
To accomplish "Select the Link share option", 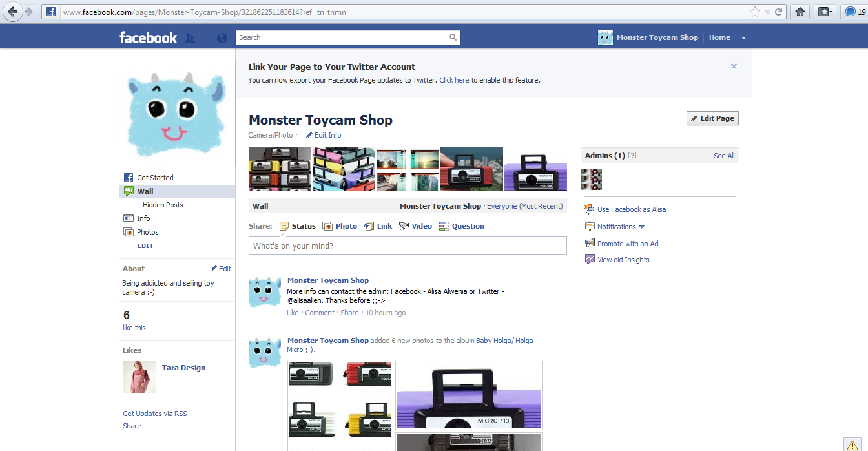I will pyautogui.click(x=378, y=226).
